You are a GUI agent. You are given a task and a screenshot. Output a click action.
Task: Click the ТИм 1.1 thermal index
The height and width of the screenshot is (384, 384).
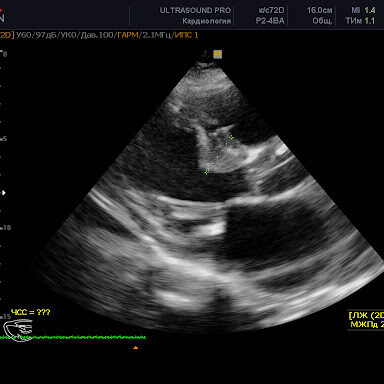pyautogui.click(x=360, y=21)
